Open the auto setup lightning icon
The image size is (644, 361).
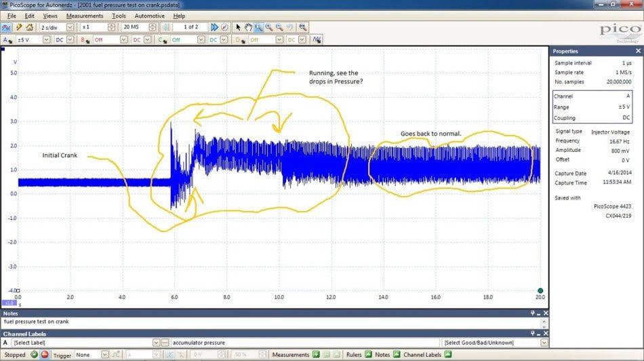[18, 28]
